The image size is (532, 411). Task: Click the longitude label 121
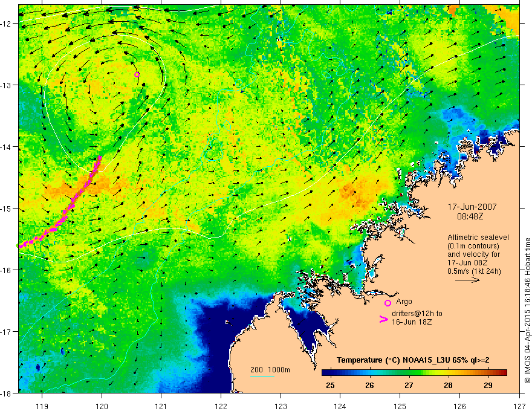161,406
